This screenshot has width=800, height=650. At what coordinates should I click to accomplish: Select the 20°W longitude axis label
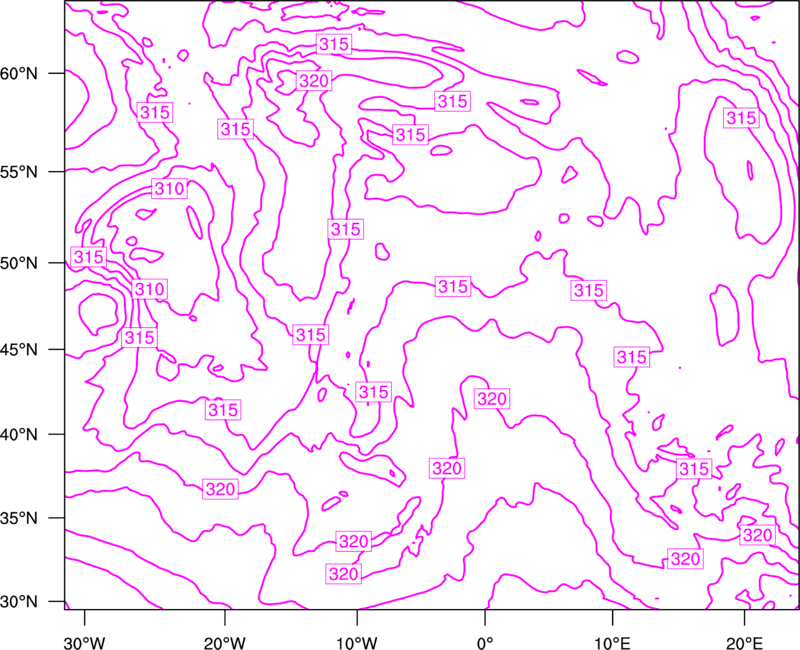pyautogui.click(x=225, y=643)
